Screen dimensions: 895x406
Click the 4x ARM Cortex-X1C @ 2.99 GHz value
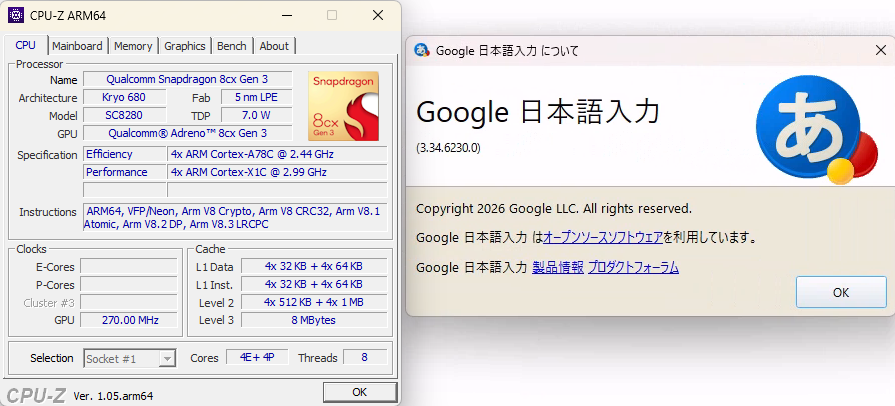click(277, 172)
